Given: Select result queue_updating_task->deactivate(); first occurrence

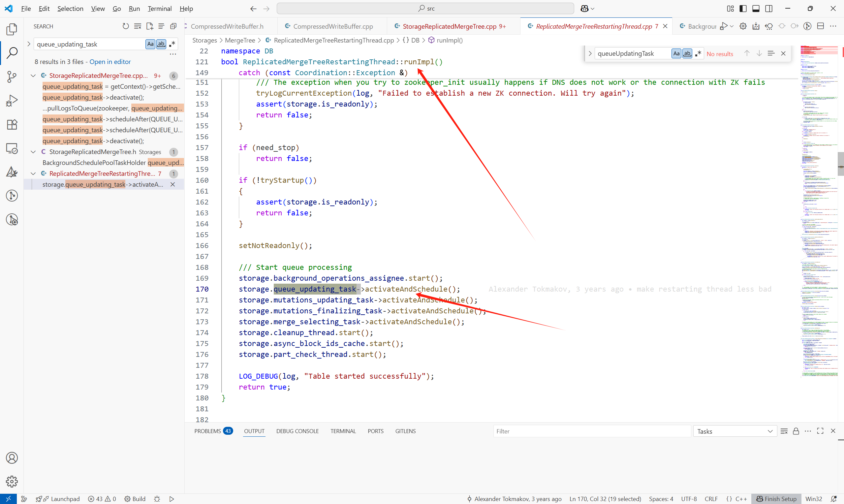Looking at the screenshot, I should pos(93,98).
